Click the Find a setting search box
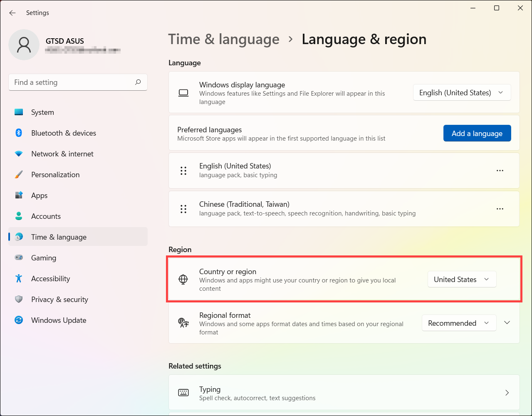The image size is (532, 416). pyautogui.click(x=78, y=82)
